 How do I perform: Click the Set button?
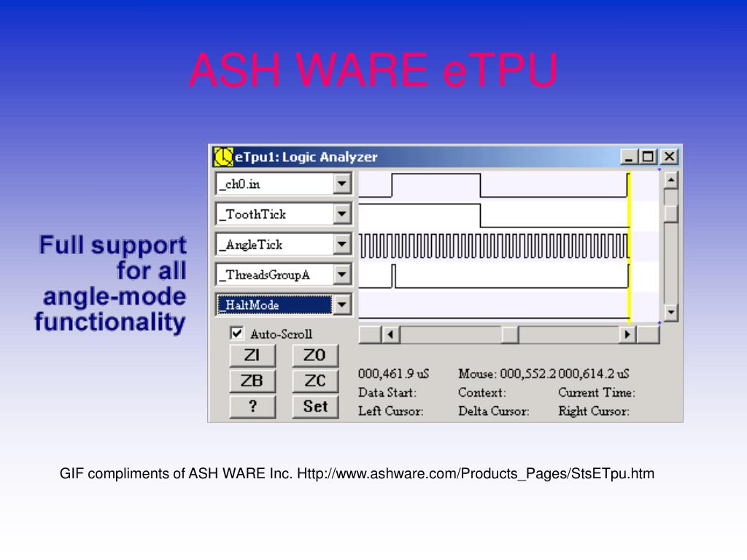[x=315, y=407]
